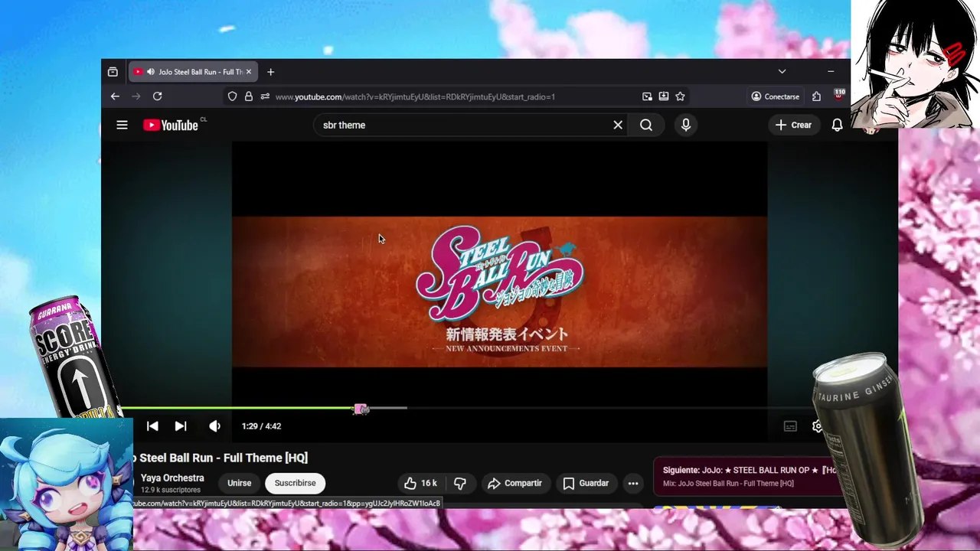Pause video by clicking the Steel Ball Run frame
This screenshot has width=980, height=551.
499,292
